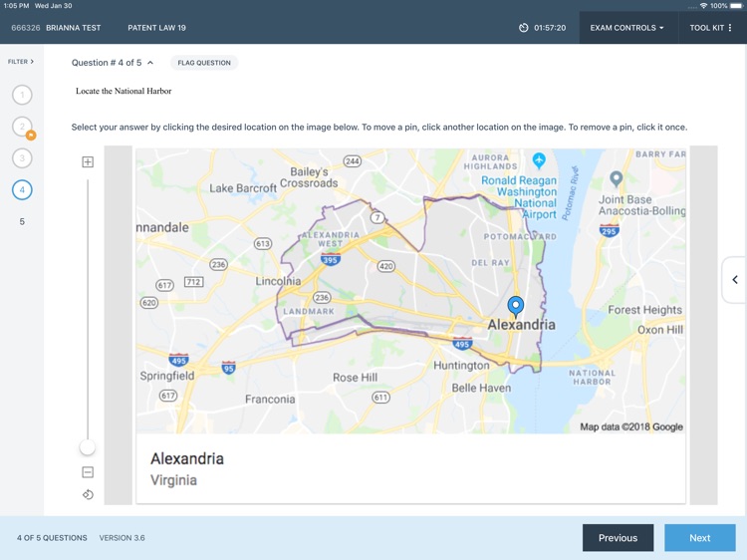Collapse the Question # 4 of 5 chevron

[150, 63]
